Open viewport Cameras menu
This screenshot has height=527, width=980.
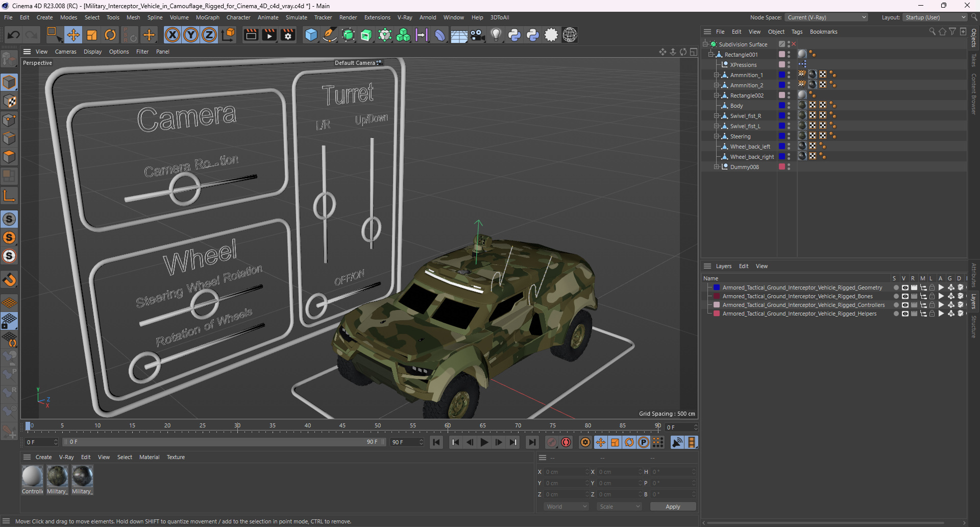click(65, 52)
